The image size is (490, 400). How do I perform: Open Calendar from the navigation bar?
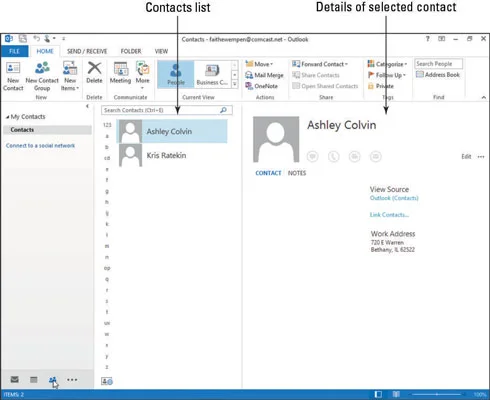pos(34,379)
